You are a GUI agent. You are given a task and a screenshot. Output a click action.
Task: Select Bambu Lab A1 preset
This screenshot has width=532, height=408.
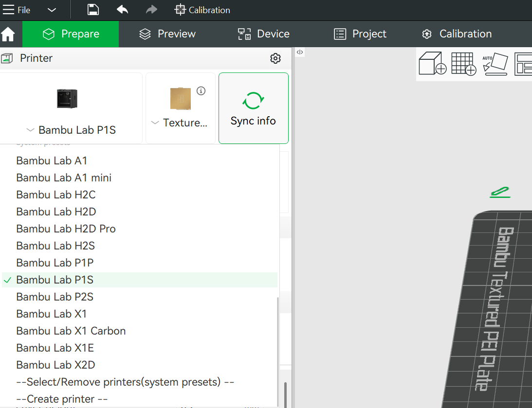[x=139, y=160]
